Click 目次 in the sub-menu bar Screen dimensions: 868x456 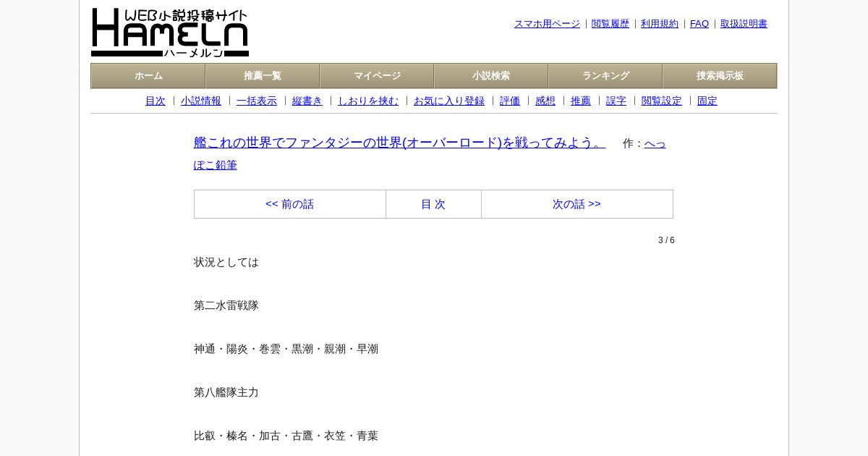point(156,101)
